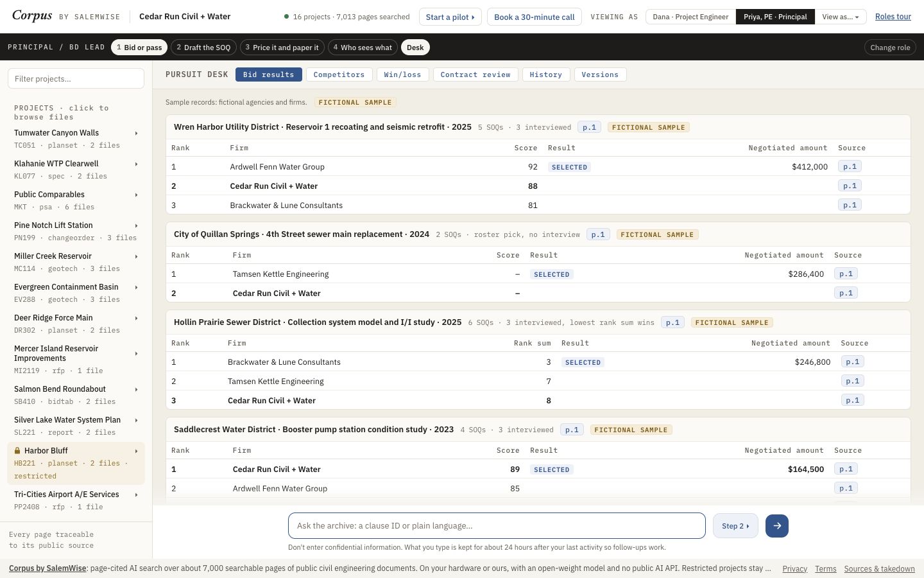
Task: Click Book a 30-minute call
Action: click(x=535, y=17)
